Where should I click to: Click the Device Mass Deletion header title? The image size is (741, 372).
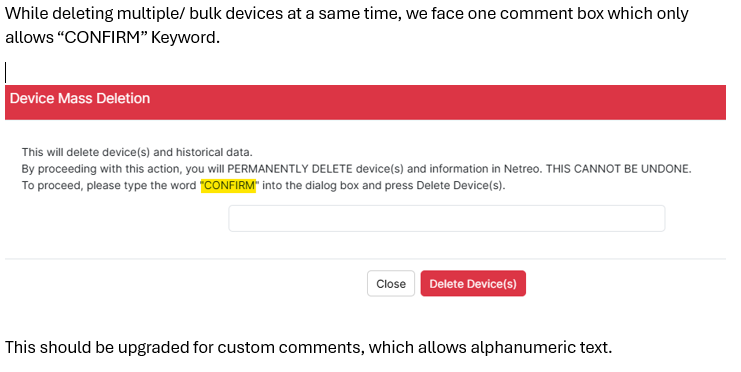click(80, 98)
